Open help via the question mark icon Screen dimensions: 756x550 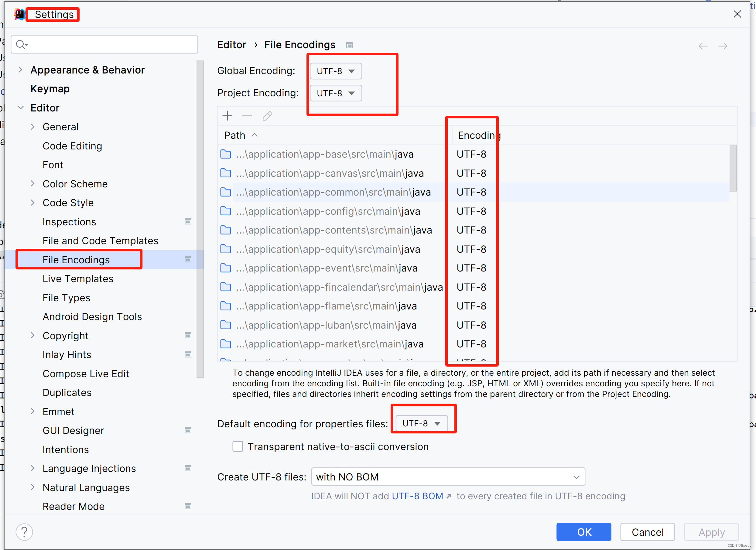point(24,532)
